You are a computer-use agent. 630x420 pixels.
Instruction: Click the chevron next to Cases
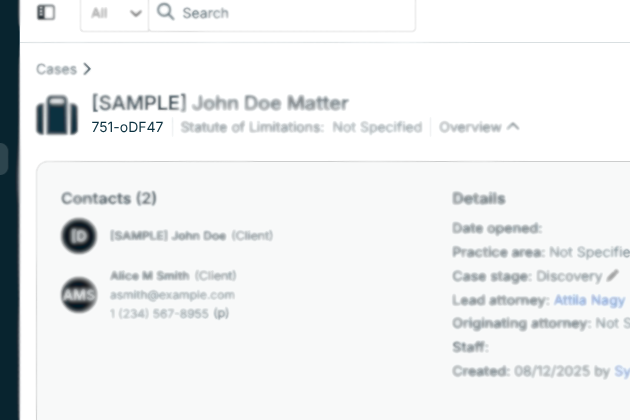[87, 69]
